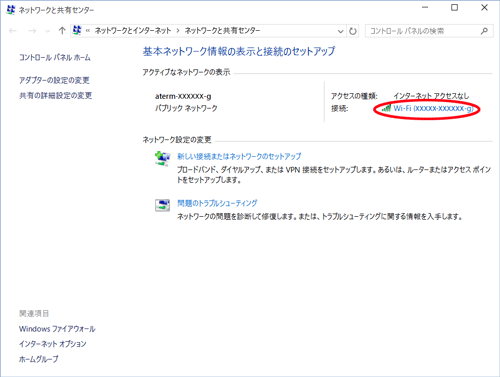This screenshot has width=500, height=377.
Task: Open アダプターの設定の変更 link
Action: click(x=54, y=80)
